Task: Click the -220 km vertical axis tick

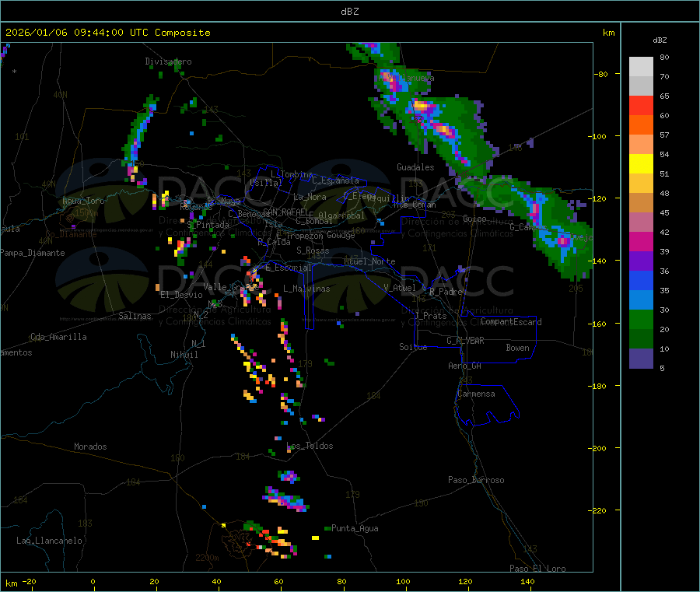Action: [598, 511]
